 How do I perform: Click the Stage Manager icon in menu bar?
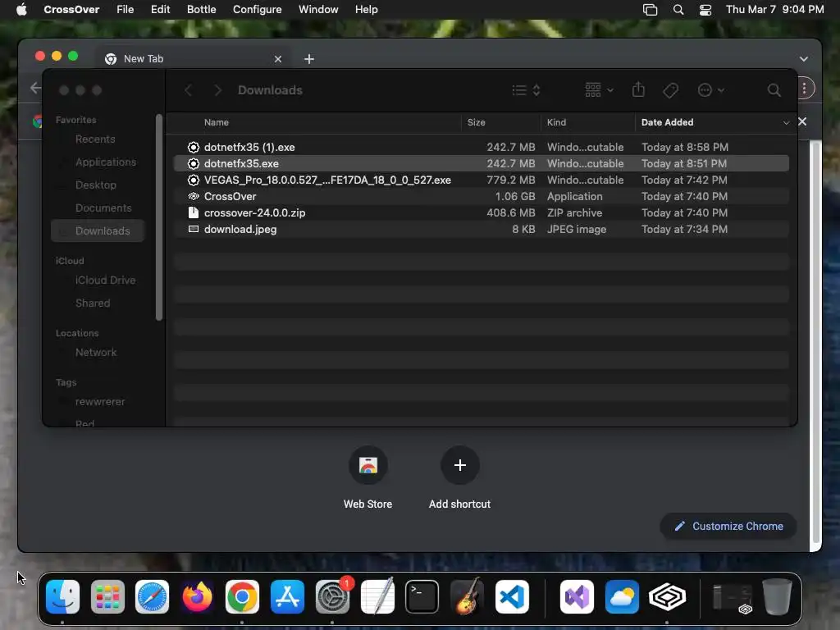[x=650, y=10]
